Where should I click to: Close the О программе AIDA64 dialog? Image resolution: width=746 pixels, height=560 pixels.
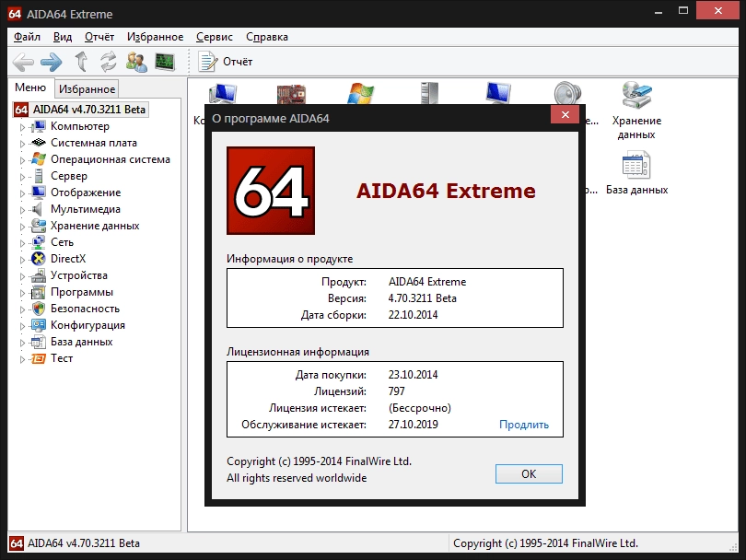point(565,114)
